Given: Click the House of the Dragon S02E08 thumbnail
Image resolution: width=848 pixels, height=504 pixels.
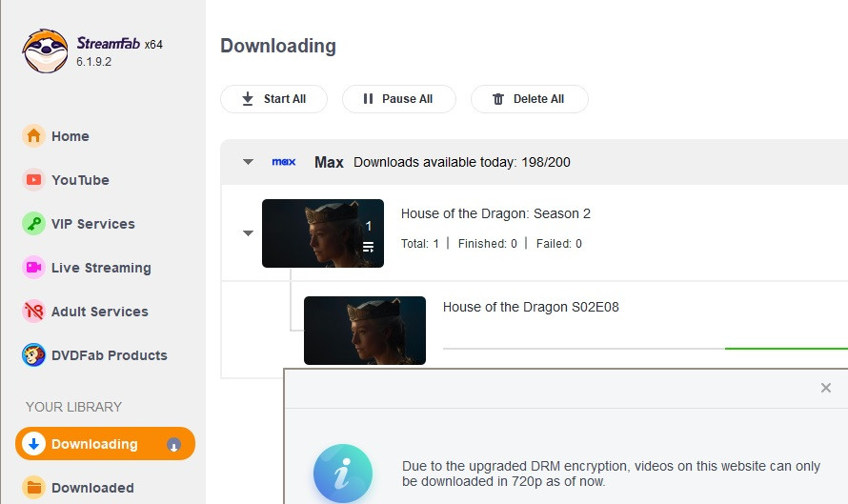Looking at the screenshot, I should pyautogui.click(x=365, y=331).
